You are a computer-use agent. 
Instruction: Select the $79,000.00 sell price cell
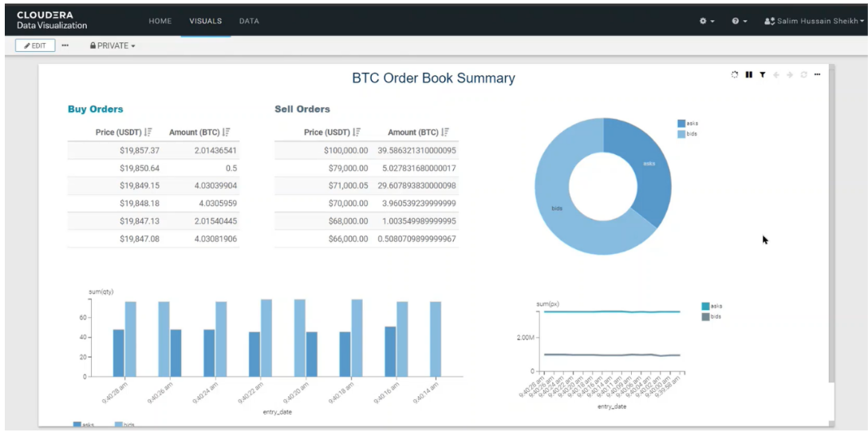pos(348,168)
